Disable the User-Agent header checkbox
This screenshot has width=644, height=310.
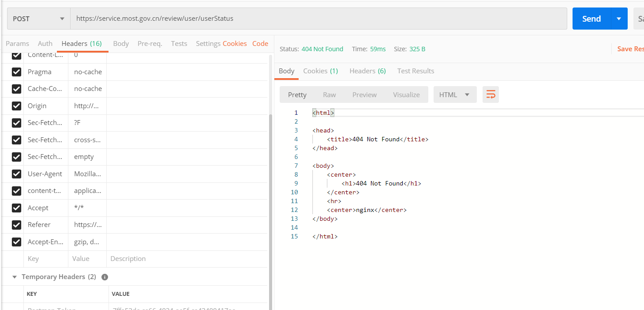[x=16, y=174]
